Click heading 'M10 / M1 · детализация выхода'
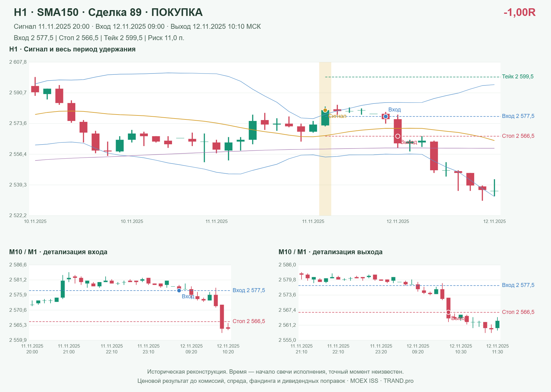Viewport: 551px width, 392px height. click(x=330, y=252)
